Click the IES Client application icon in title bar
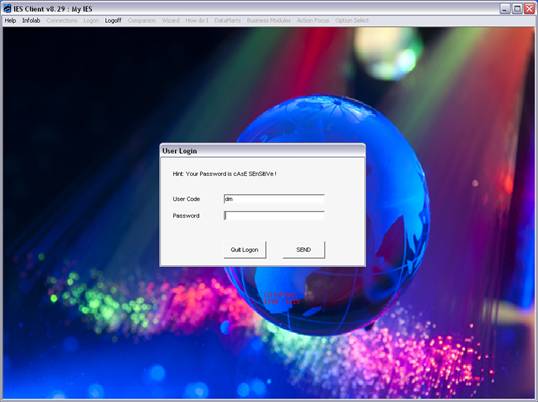Screen dimensions: 538x402 point(7,8)
